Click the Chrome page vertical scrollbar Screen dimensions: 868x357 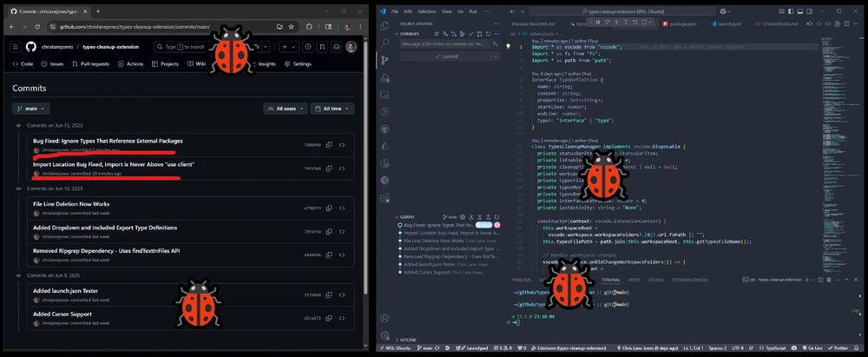pyautogui.click(x=365, y=166)
